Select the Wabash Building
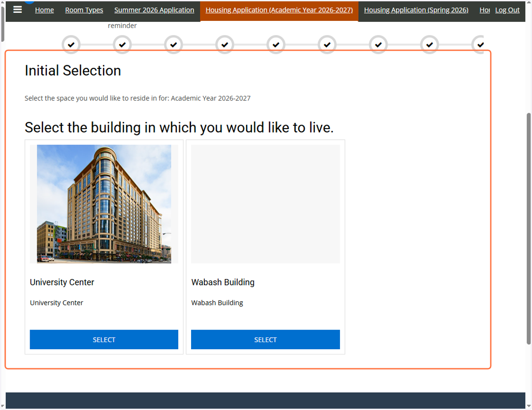 pyautogui.click(x=266, y=339)
